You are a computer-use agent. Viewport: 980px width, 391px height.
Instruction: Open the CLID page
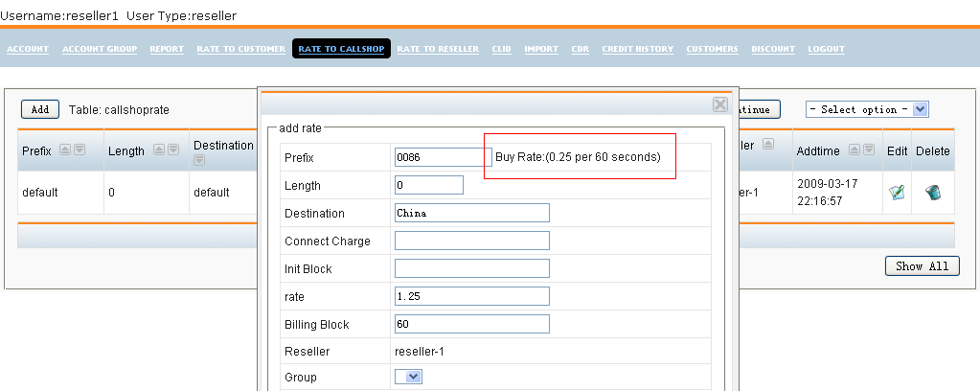click(501, 49)
